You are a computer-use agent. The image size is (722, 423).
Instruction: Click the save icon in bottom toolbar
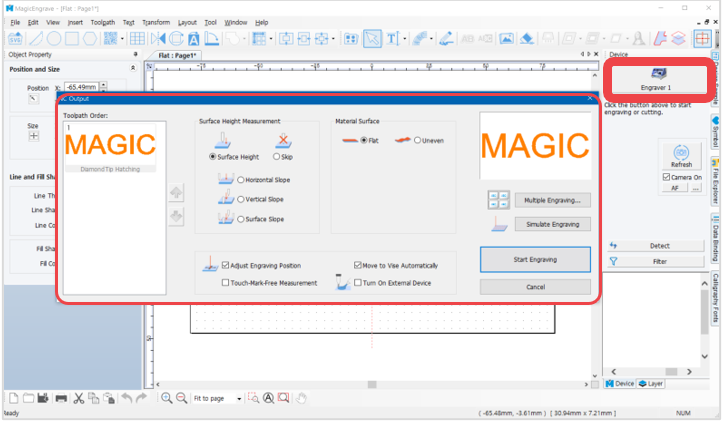coord(43,398)
